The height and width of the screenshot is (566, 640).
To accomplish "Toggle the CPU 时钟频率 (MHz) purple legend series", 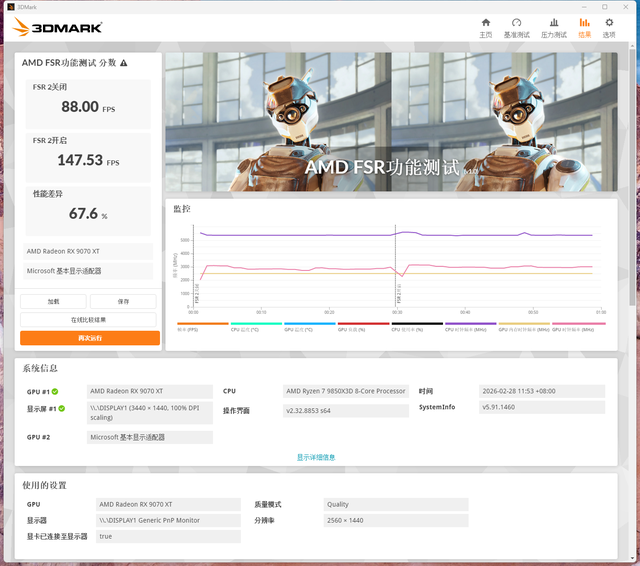I will (470, 326).
